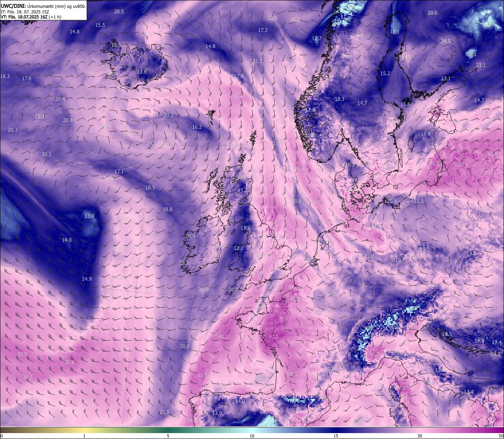Viewport: 504px width, 439px height.
Task: Click the 12.8 value over Iceland
Action: pyautogui.click(x=142, y=72)
